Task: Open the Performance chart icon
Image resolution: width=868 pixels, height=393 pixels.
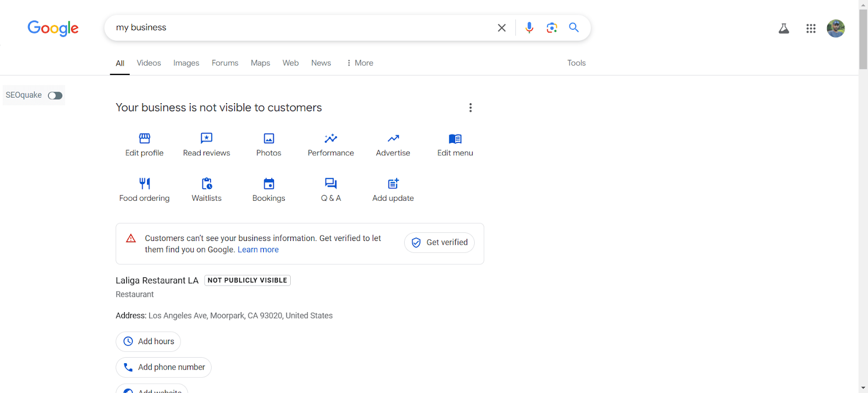Action: [331, 138]
